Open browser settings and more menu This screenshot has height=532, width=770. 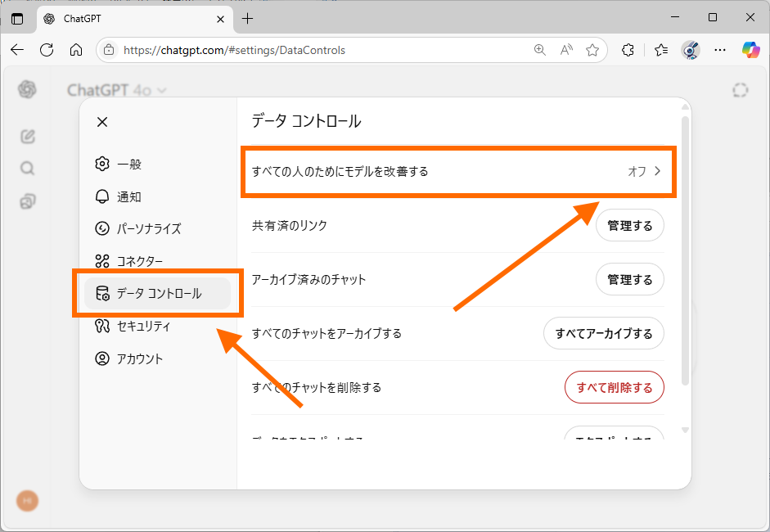click(720, 50)
